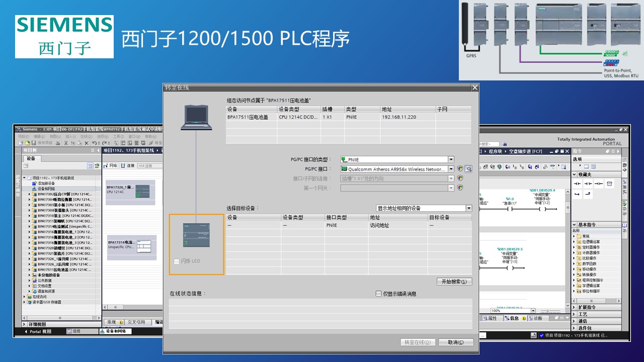The image size is (644, 362).
Task: Toggle Flash LED checkbox
Action: click(x=176, y=261)
